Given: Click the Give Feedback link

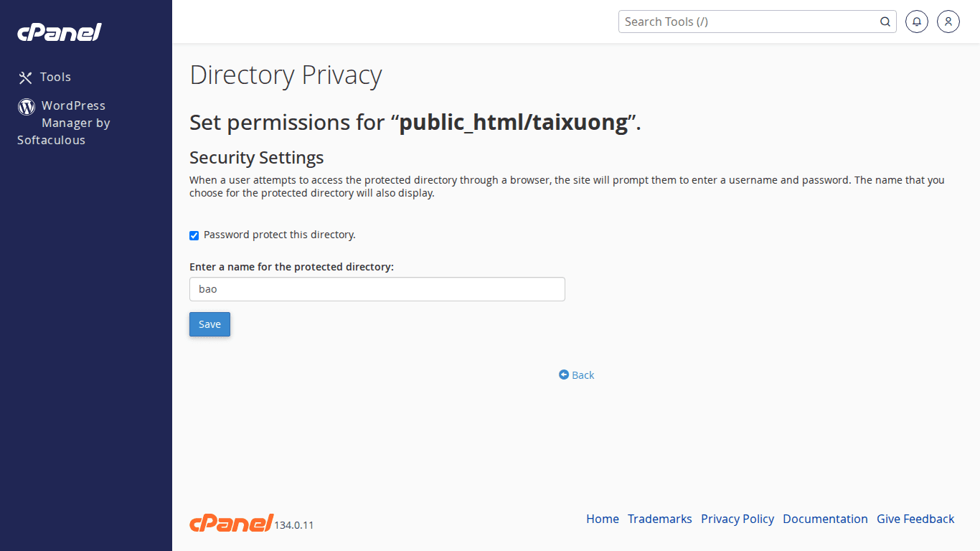Looking at the screenshot, I should point(915,519).
